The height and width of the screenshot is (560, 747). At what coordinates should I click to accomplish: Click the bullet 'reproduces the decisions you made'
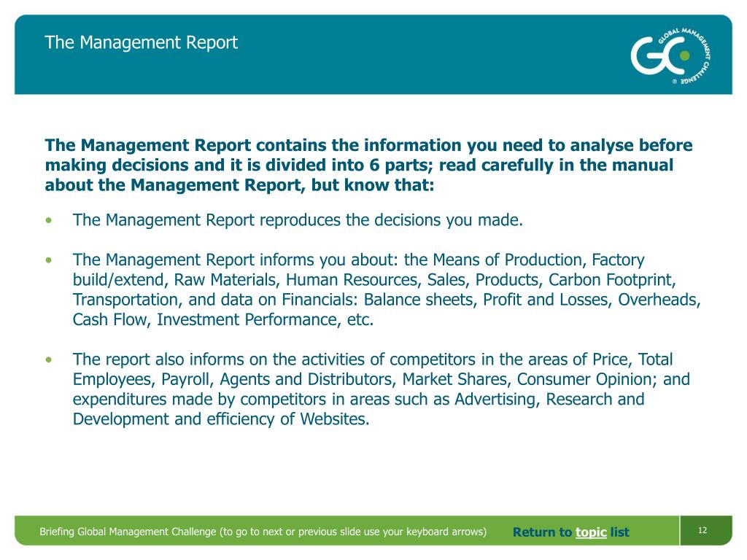[298, 220]
